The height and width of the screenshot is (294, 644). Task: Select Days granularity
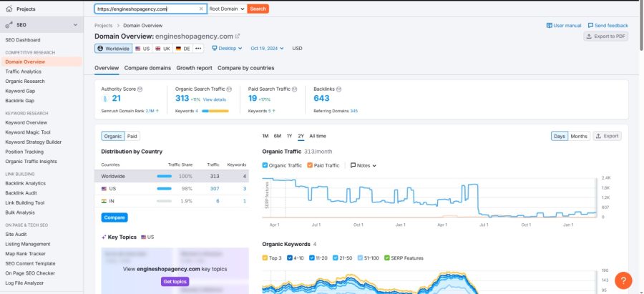click(559, 136)
